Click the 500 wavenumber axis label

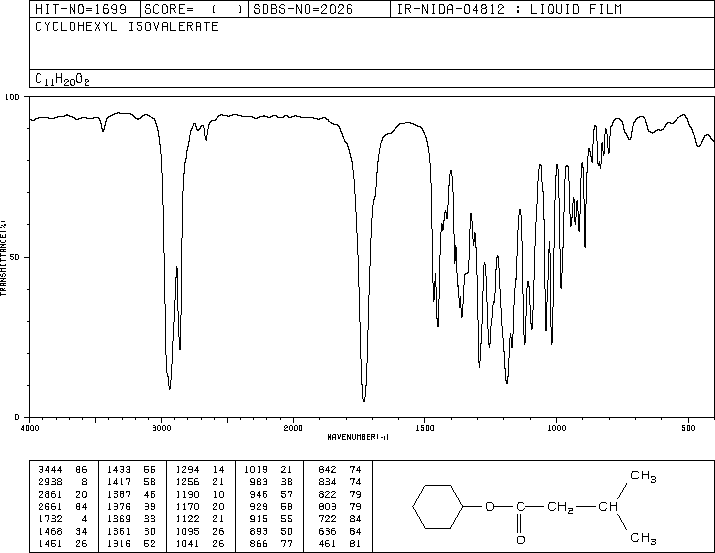688,428
